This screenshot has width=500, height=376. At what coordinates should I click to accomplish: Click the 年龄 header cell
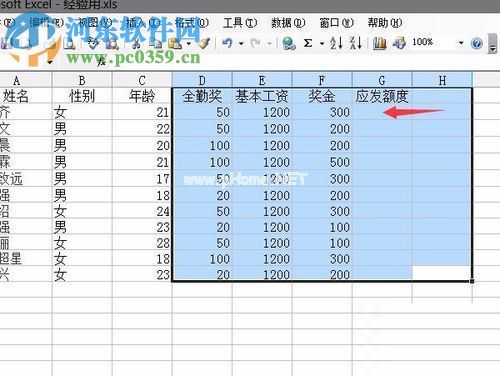(x=142, y=96)
